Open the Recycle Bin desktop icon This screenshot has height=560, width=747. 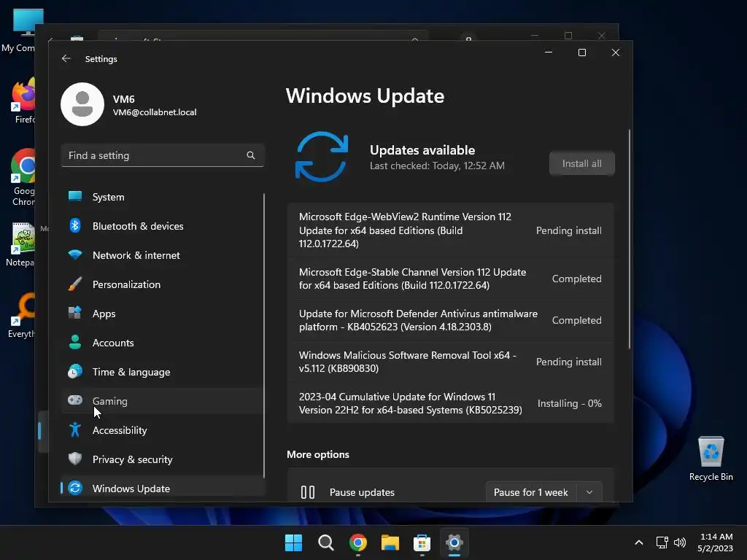coord(711,458)
